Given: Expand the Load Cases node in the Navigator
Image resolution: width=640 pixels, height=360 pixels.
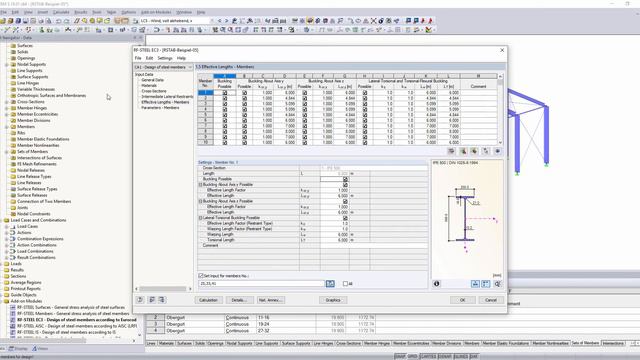Looking at the screenshot, I should tap(7, 227).
